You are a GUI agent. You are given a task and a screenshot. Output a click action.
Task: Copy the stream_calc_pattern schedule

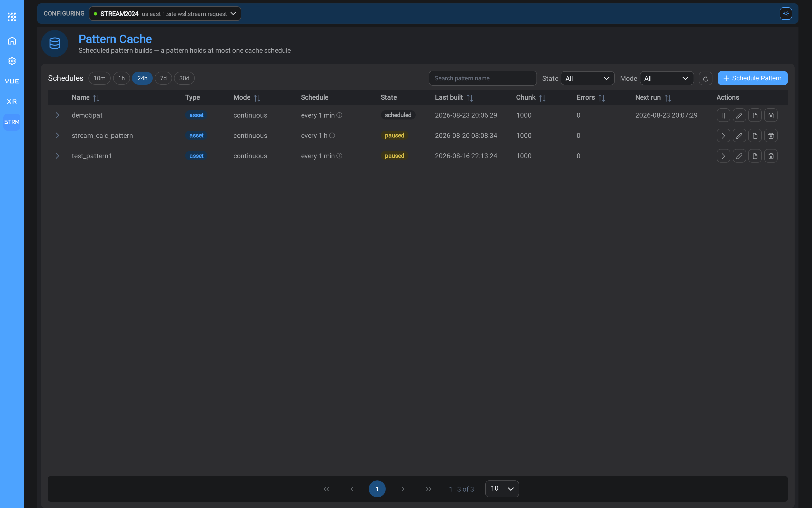click(755, 136)
